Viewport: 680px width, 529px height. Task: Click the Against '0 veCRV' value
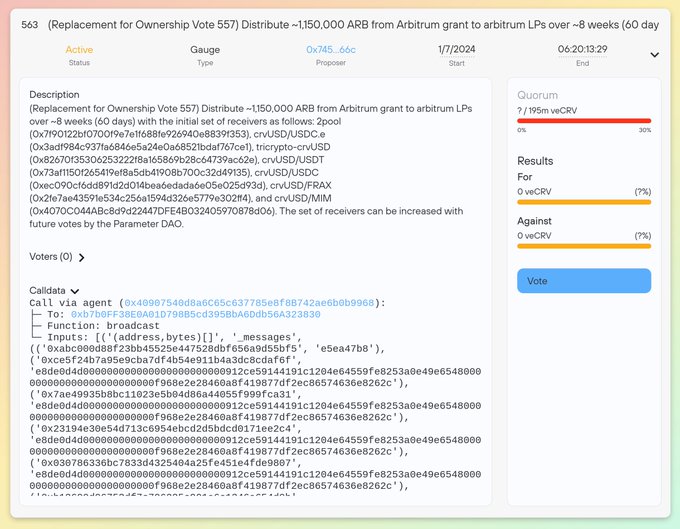pyautogui.click(x=534, y=236)
